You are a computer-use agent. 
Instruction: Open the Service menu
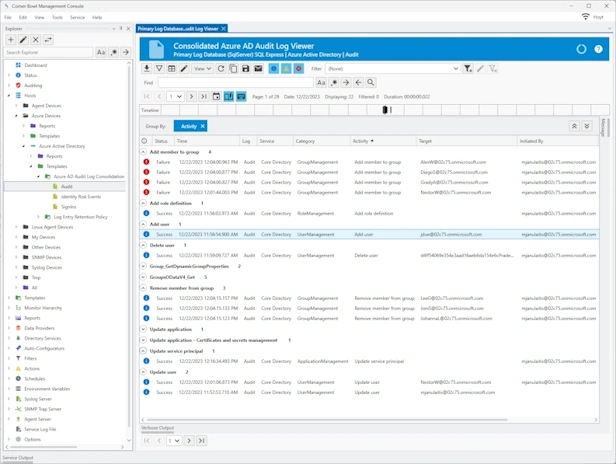coord(77,17)
